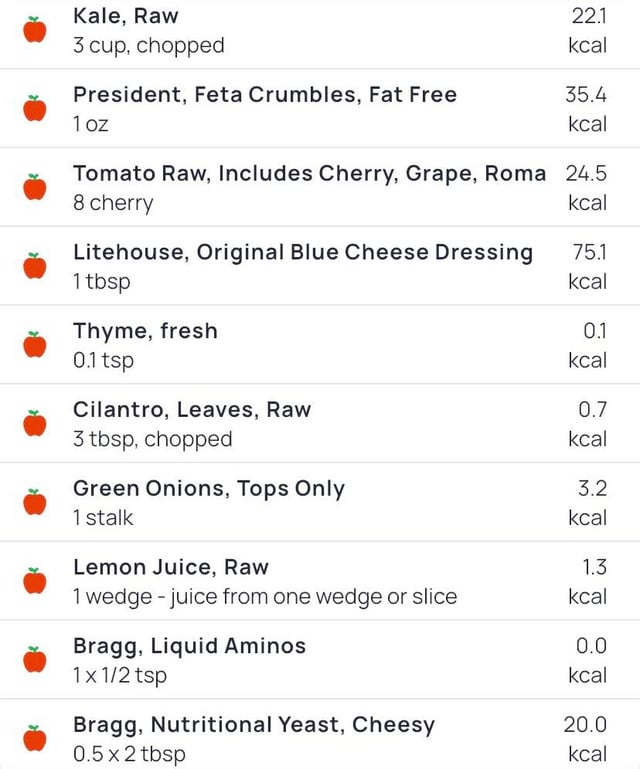This screenshot has width=640, height=769.
Task: Select the 1 stalk serving for Green Onions
Action: [x=103, y=518]
